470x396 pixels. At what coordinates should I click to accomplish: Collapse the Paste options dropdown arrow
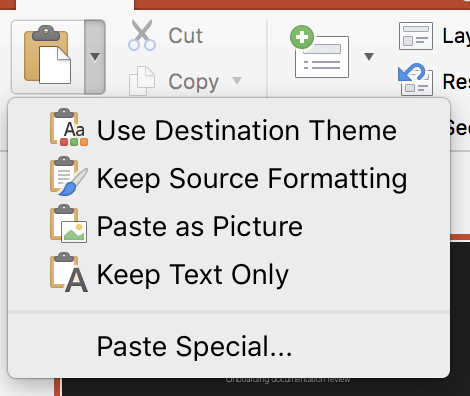click(x=95, y=57)
